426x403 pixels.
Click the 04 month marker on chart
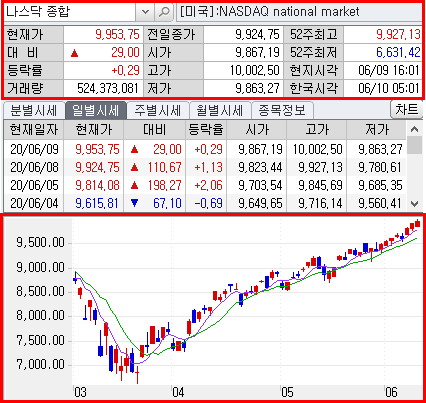[x=178, y=392]
